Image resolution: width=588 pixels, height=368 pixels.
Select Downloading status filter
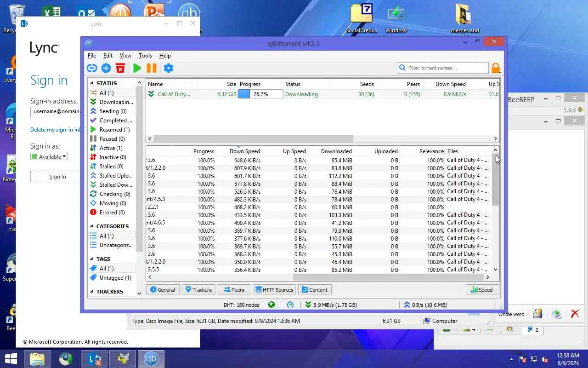112,102
